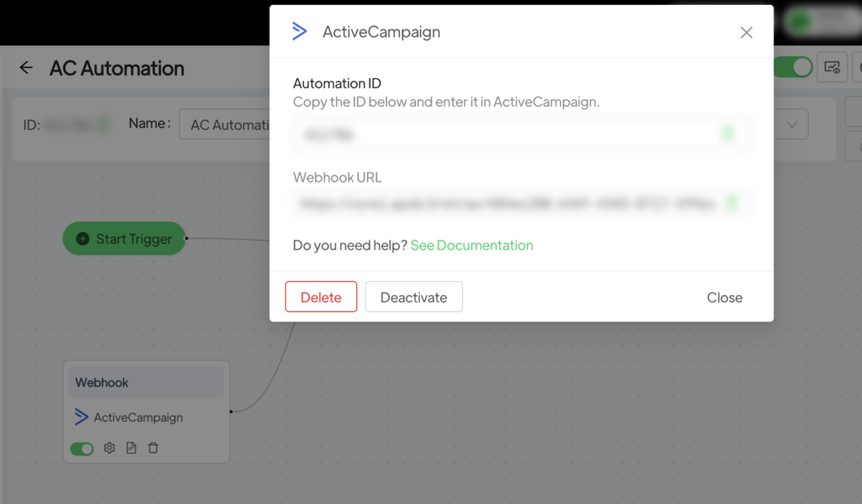
Task: Open Webhook node settings gear
Action: point(109,448)
